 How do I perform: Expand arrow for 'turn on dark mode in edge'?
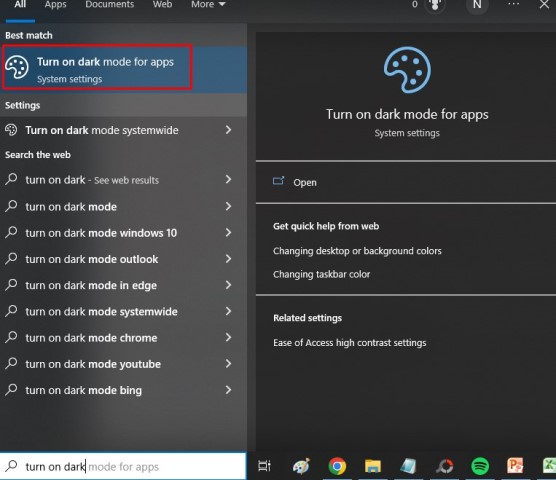[x=229, y=285]
